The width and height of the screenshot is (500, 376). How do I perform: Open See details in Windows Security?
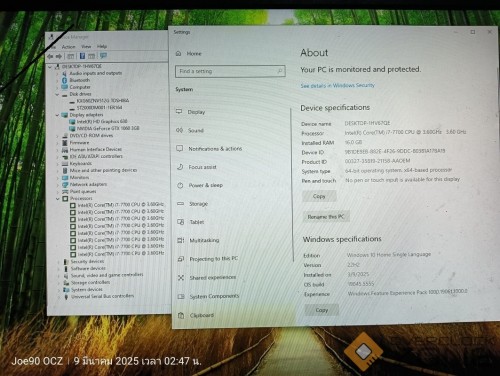point(338,85)
